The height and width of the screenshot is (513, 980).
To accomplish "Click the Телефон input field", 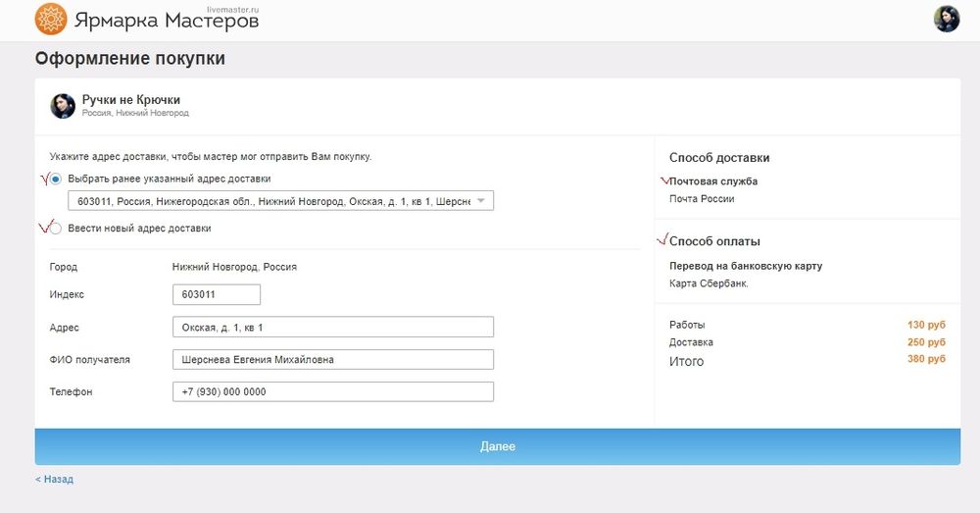I will [x=332, y=391].
